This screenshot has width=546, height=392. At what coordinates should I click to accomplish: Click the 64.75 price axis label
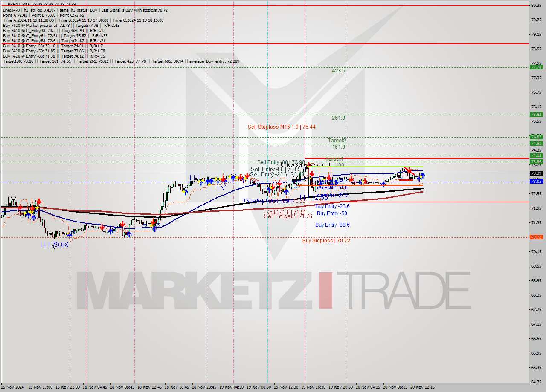pos(536,382)
